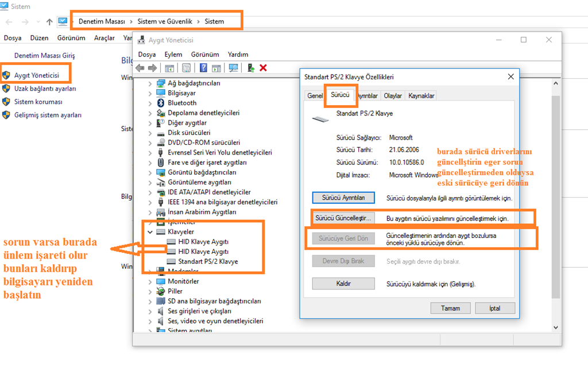Click the show action pane toolbar icon
Screen dimensions: 588x370
(x=216, y=68)
